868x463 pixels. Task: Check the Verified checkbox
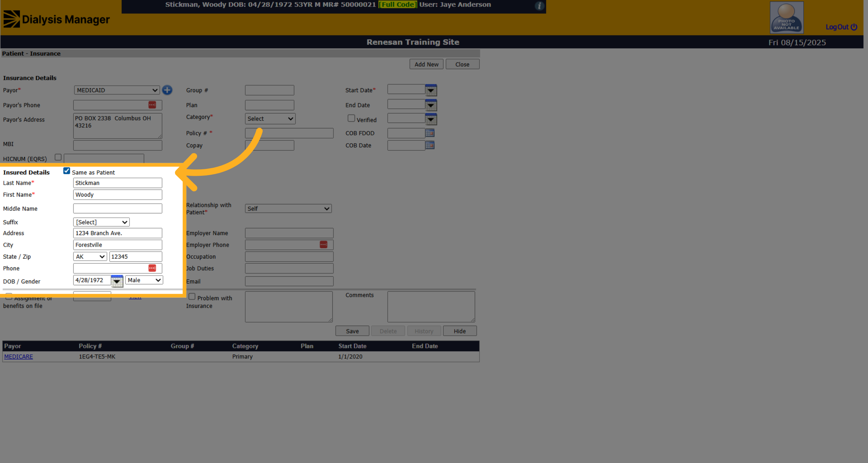[x=351, y=118]
